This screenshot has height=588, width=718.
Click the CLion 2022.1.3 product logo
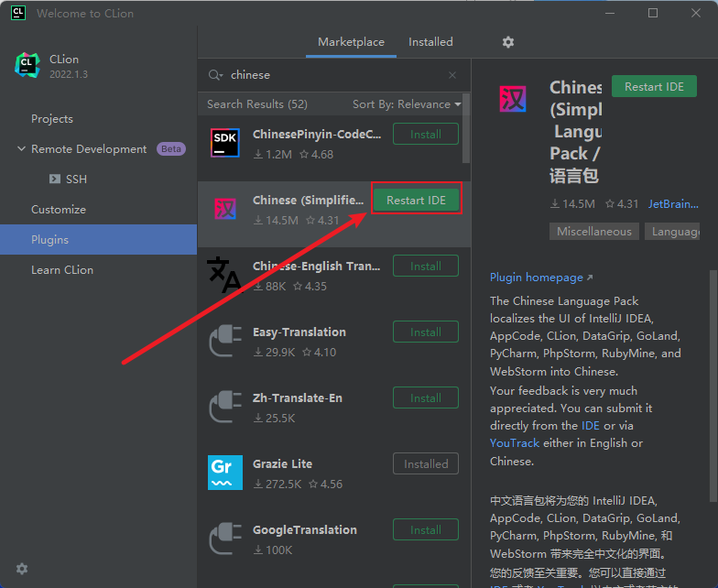tap(27, 65)
